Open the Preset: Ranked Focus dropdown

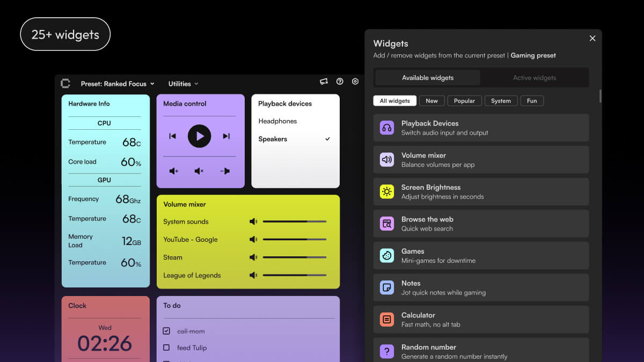coord(118,84)
